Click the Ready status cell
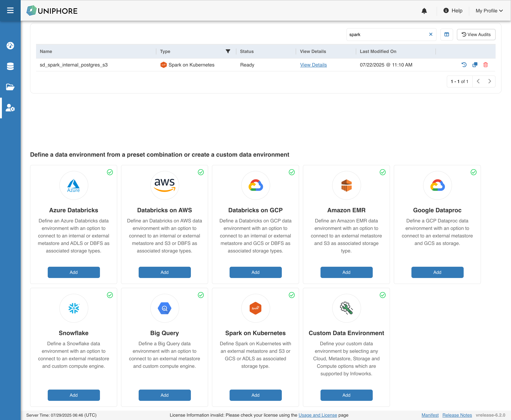Screen dimensions: 511x420 [x=247, y=65]
